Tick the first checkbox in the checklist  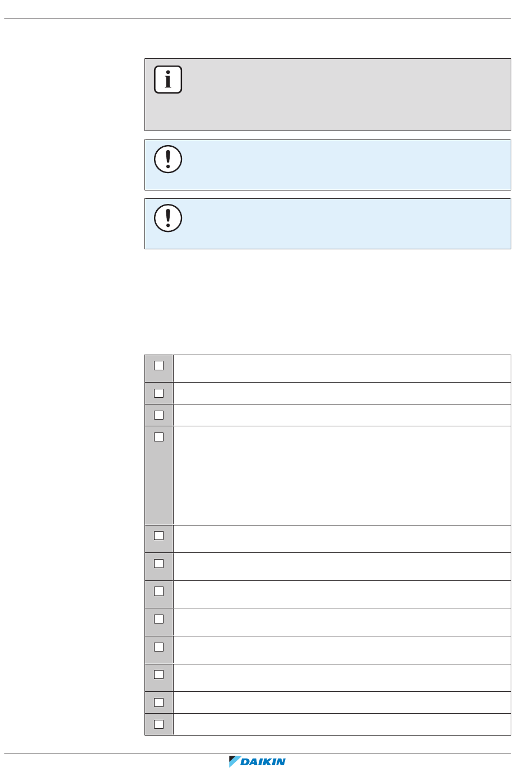[x=159, y=365]
